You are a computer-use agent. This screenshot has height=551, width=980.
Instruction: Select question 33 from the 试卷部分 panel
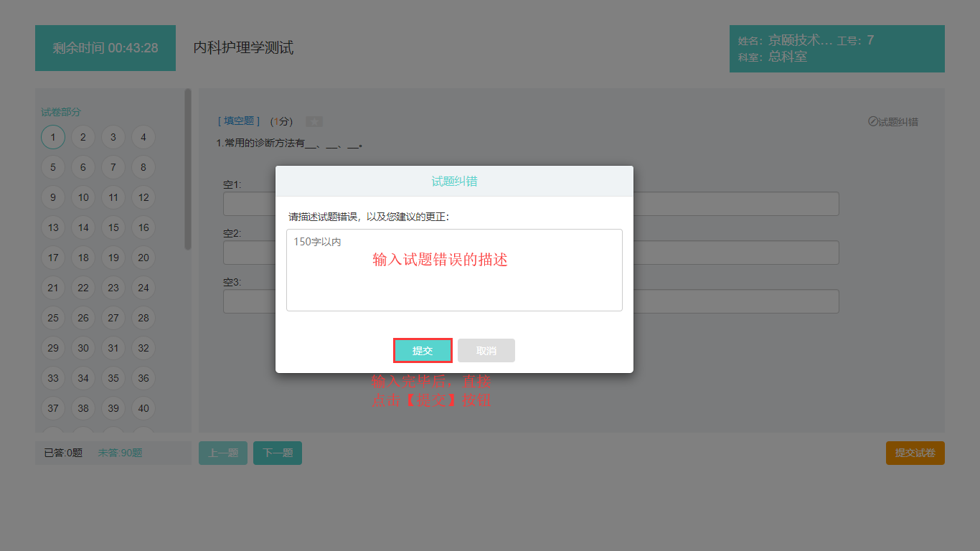52,378
